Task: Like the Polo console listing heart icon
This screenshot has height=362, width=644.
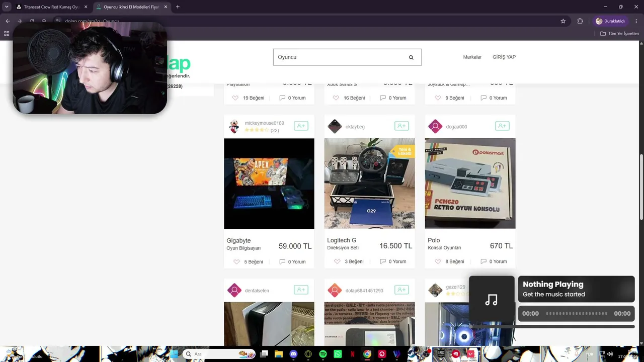Action: click(x=438, y=261)
